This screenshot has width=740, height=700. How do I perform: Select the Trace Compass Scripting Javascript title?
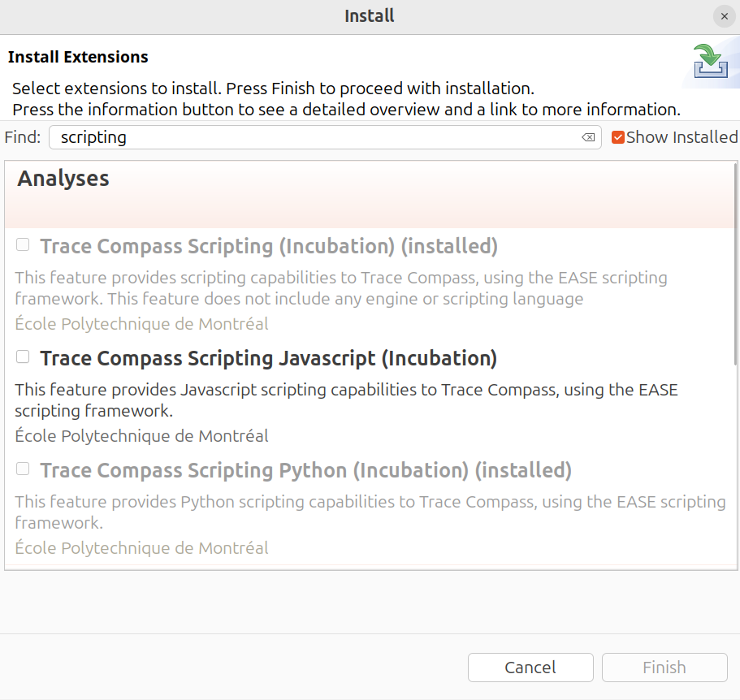tap(268, 358)
